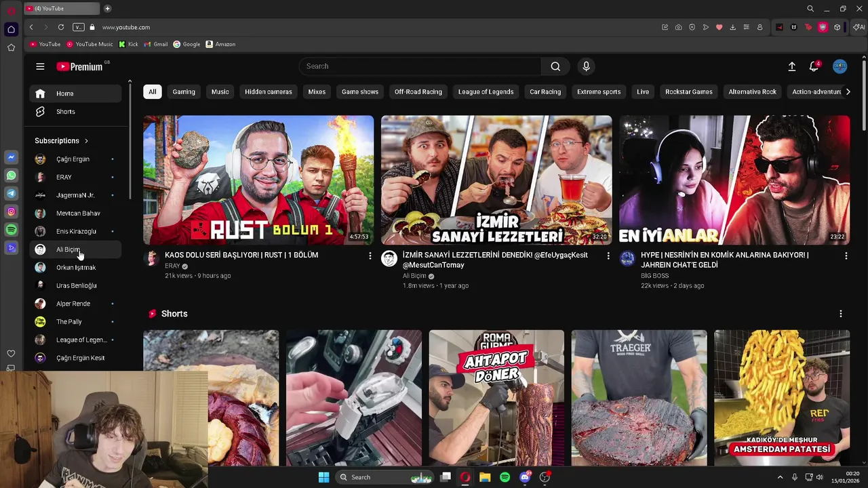Viewport: 868px width, 488px height.
Task: Click the Opera menu logo
Action: pyautogui.click(x=11, y=10)
